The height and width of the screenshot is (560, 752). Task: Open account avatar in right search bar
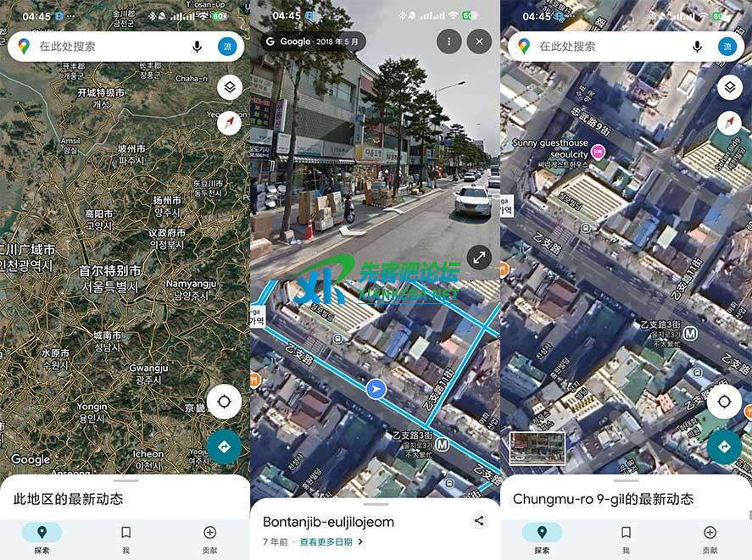[x=727, y=47]
